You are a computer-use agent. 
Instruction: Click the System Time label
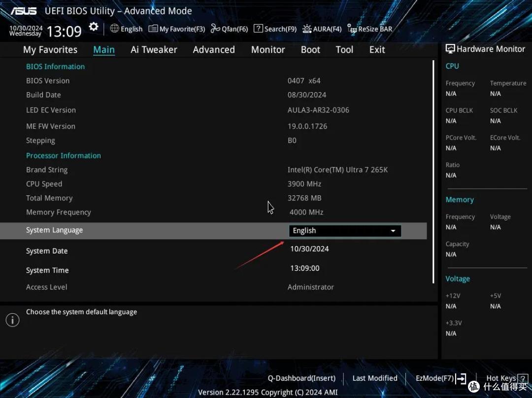47,270
